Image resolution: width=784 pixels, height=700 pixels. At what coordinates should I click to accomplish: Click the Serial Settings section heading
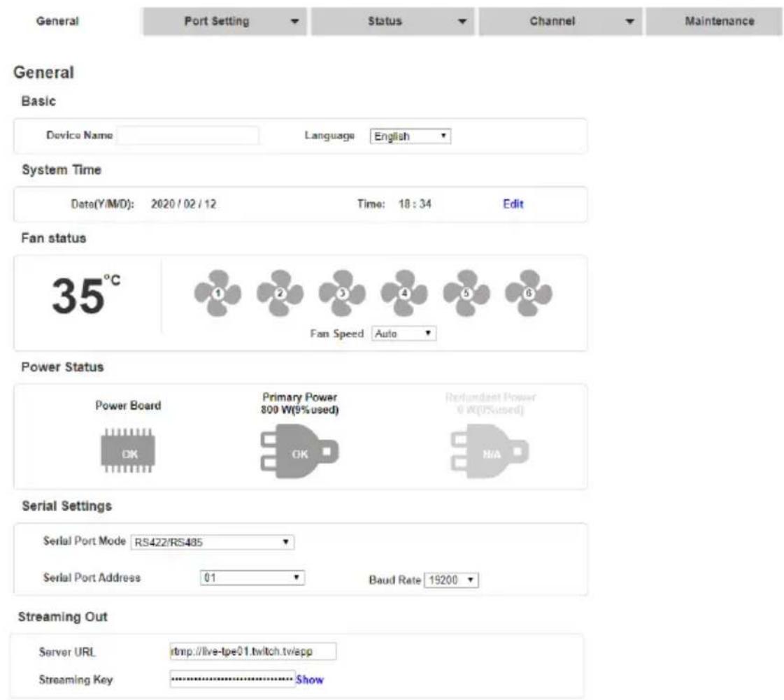pyautogui.click(x=66, y=506)
